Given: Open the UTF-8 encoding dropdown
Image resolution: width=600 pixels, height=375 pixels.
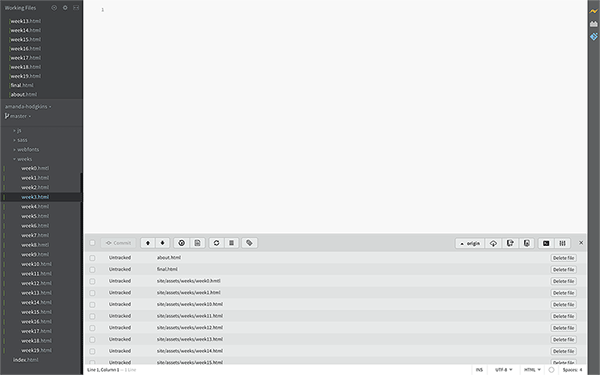Looking at the screenshot, I should pos(504,370).
